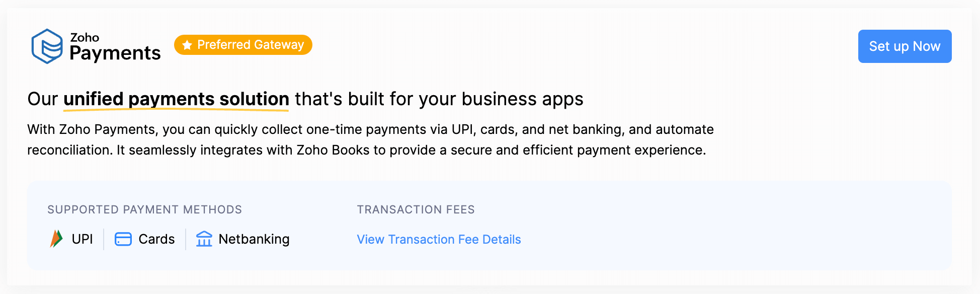
Task: Open View Transaction Fee Details link
Action: [439, 240]
